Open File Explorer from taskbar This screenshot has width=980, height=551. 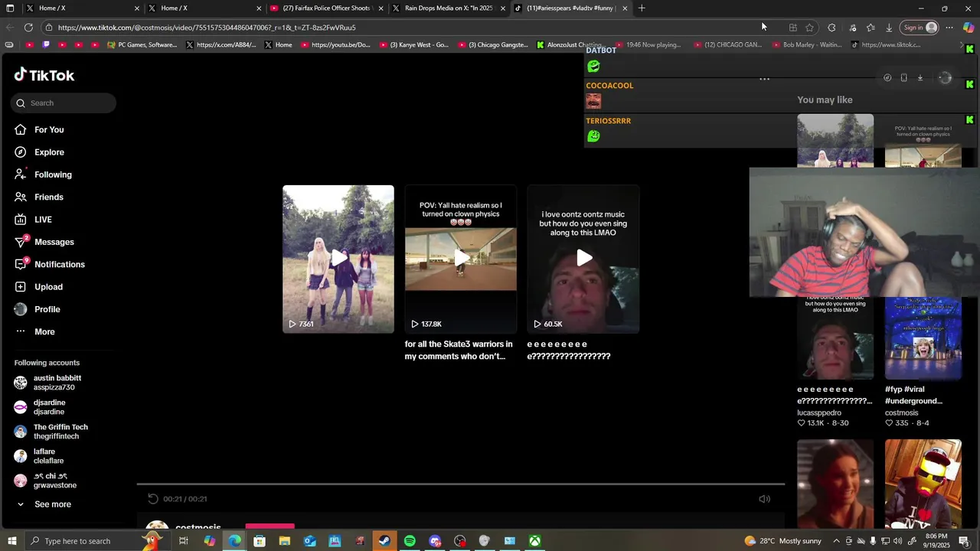284,541
